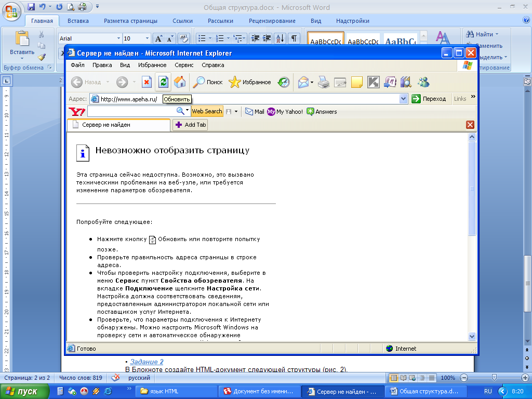Click the Add Tab button
Screen dimensions: 532x399
190,125
